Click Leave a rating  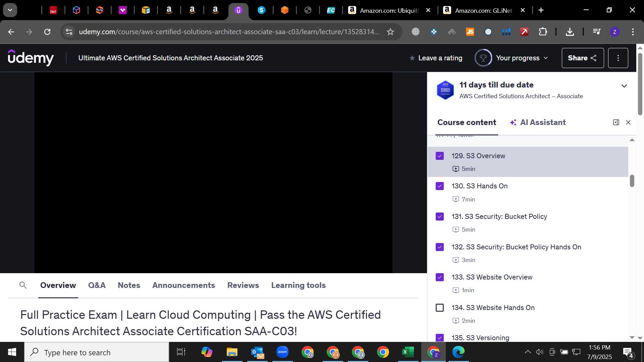coord(436,58)
